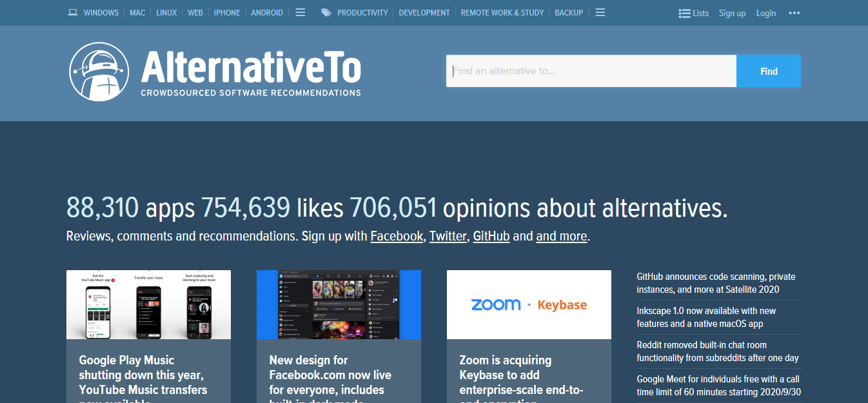Open the Zoom Keybase article thumbnail
Screen dimensions: 868x403
click(529, 304)
